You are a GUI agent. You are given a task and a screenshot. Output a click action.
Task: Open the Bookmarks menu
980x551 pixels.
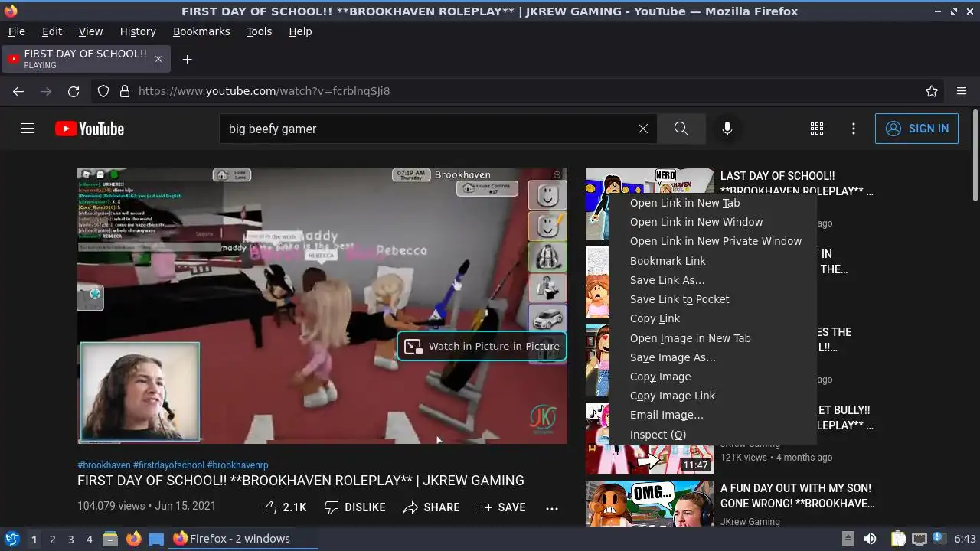tap(201, 31)
